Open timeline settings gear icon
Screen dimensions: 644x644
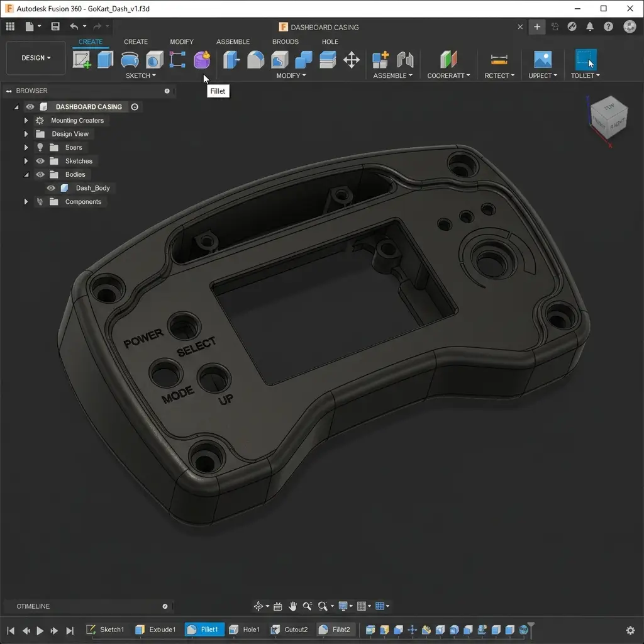tap(630, 630)
